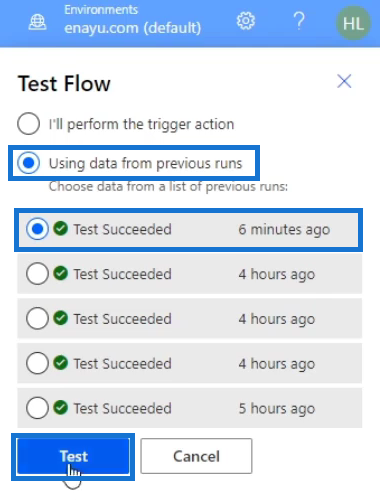Select "I'll perform the trigger action" option

click(x=29, y=124)
